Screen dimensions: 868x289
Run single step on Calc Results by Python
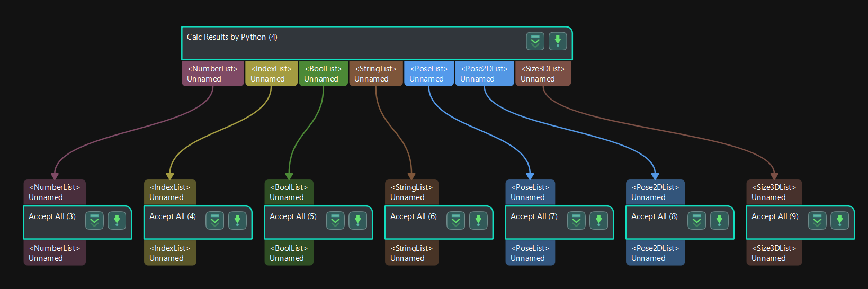point(557,41)
